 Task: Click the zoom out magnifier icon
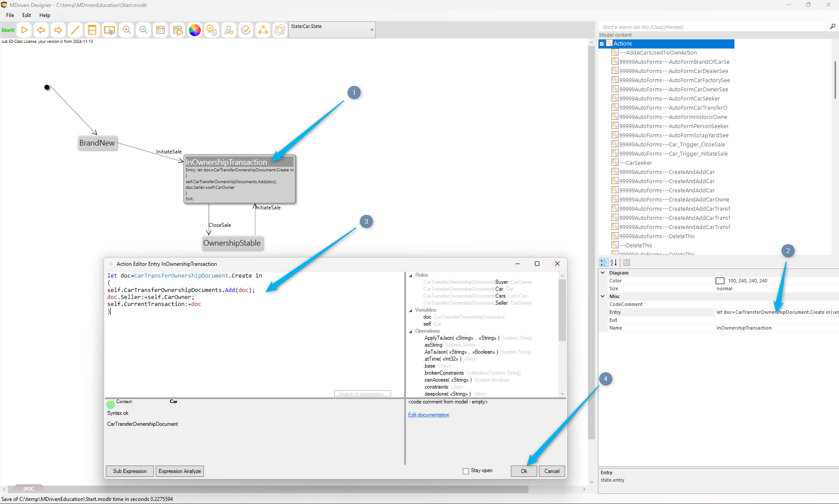click(x=143, y=30)
